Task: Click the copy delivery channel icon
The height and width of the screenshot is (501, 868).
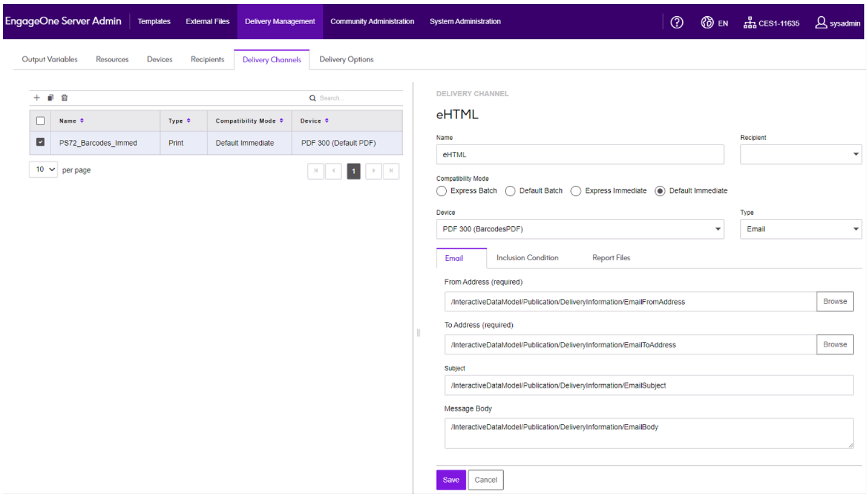Action: [51, 98]
